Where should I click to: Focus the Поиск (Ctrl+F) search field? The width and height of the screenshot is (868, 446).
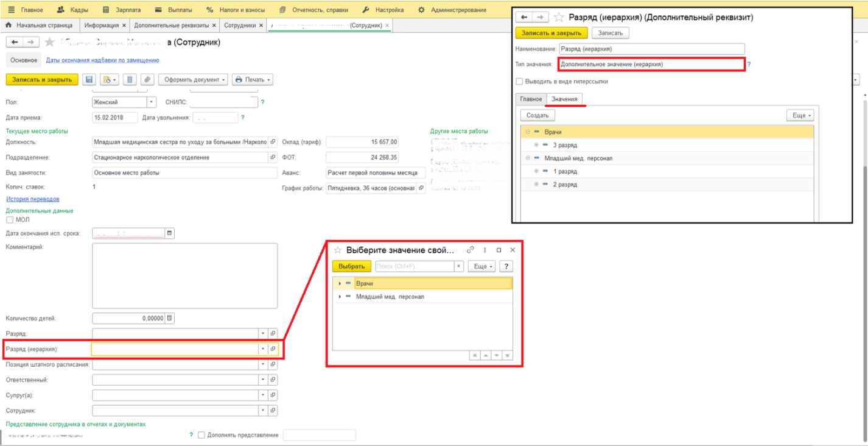[x=414, y=266]
